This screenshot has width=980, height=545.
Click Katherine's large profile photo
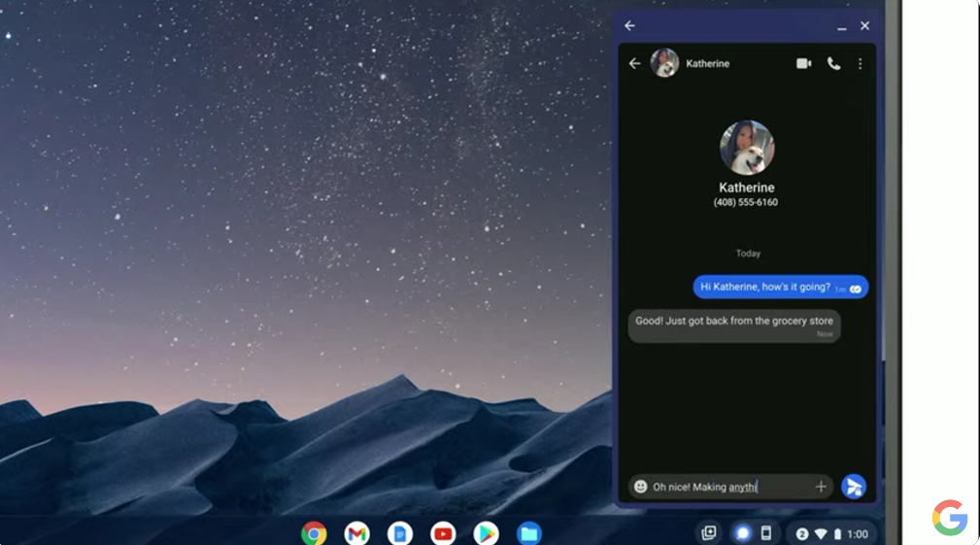pyautogui.click(x=747, y=148)
